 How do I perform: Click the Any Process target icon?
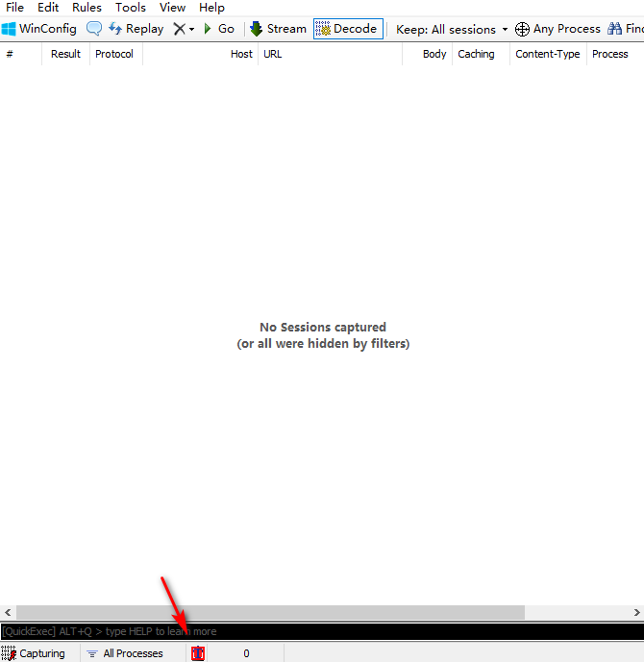[x=522, y=29]
